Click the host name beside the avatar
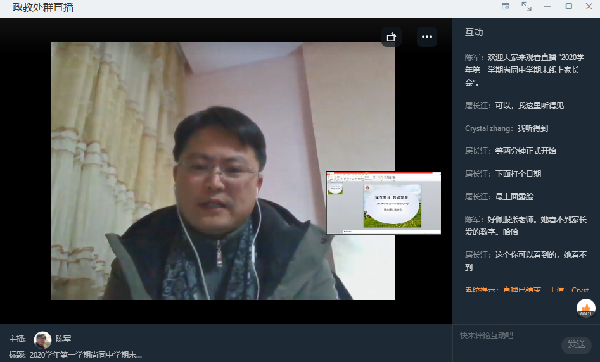This screenshot has height=362, width=600. pos(63,339)
